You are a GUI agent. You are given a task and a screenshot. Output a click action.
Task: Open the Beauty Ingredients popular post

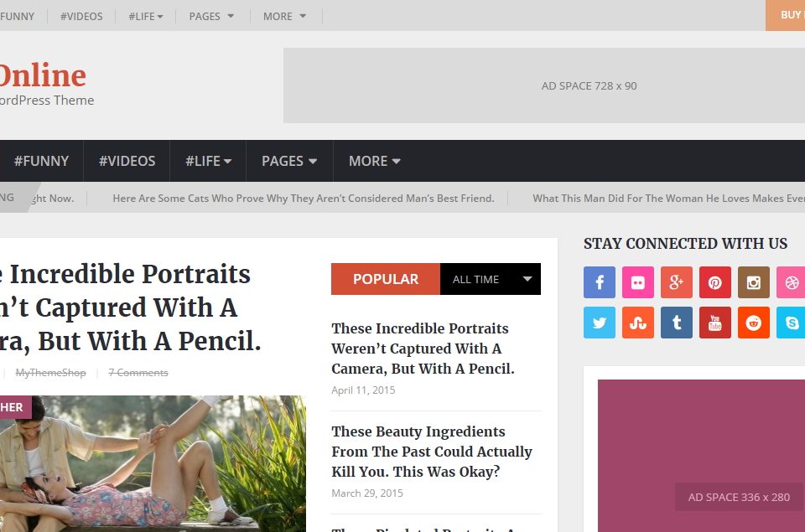pos(432,452)
